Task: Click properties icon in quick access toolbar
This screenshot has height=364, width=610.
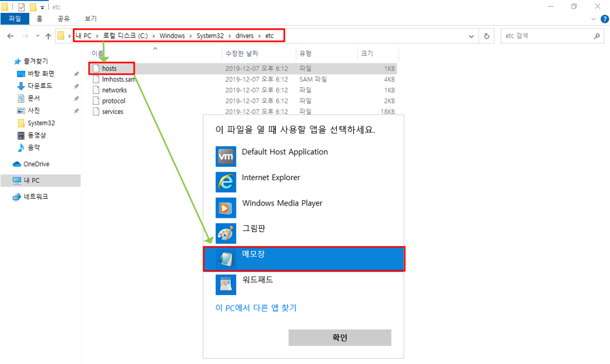Action: click(21, 7)
